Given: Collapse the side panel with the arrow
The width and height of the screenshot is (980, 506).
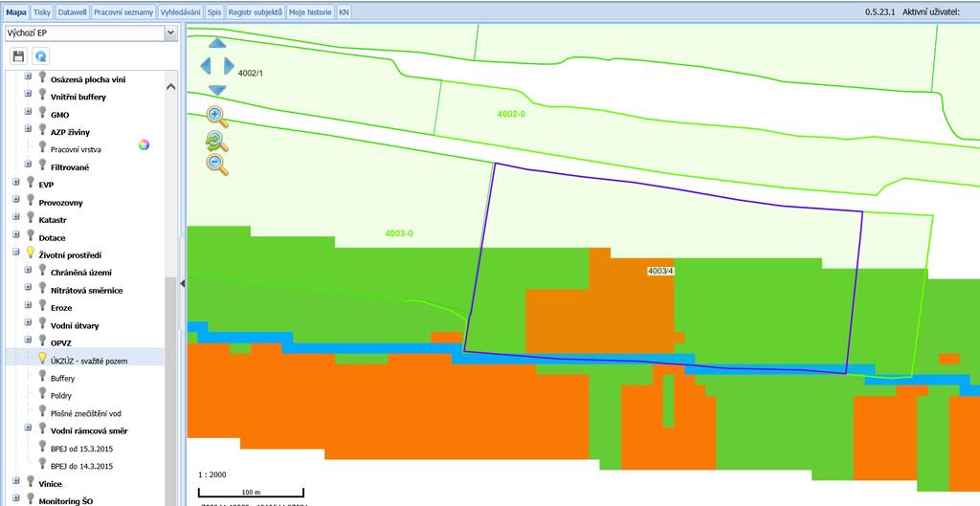Looking at the screenshot, I should (x=183, y=284).
